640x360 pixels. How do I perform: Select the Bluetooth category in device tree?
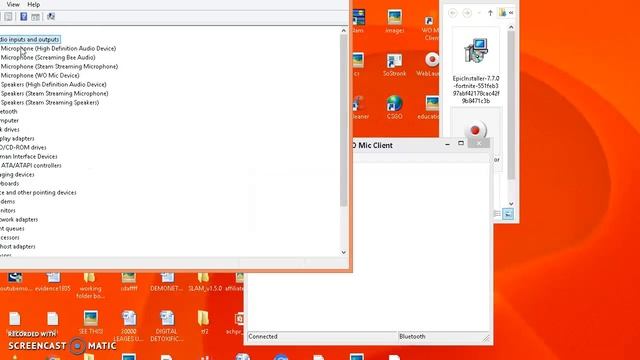(9, 111)
